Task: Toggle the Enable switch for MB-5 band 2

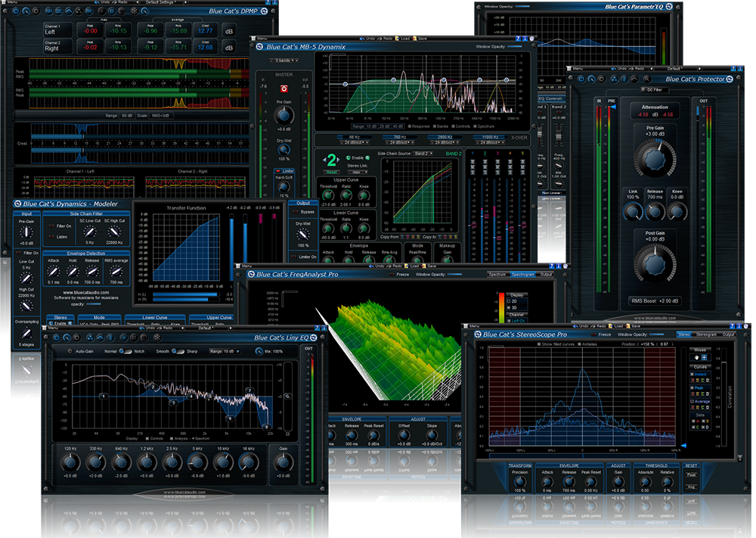Action: click(x=358, y=158)
